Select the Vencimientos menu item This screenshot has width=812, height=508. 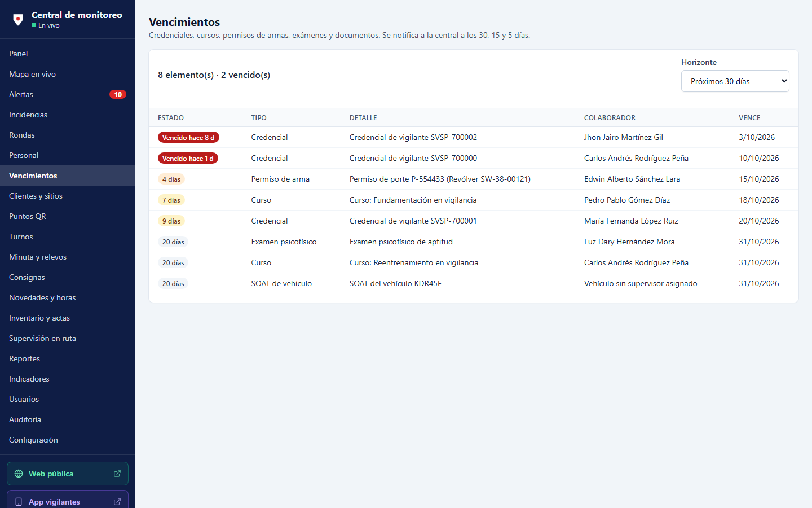[x=68, y=176]
